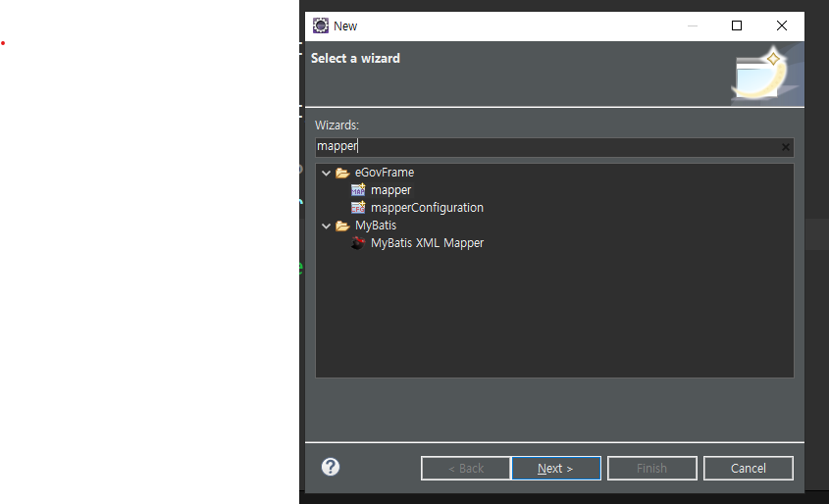This screenshot has height=504, width=829.
Task: Click the eGovFrame folder icon
Action: [342, 173]
